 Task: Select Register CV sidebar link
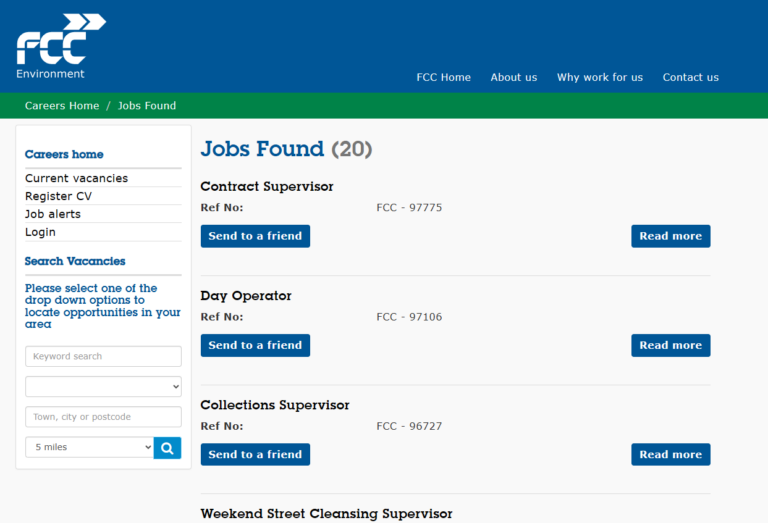coord(58,196)
